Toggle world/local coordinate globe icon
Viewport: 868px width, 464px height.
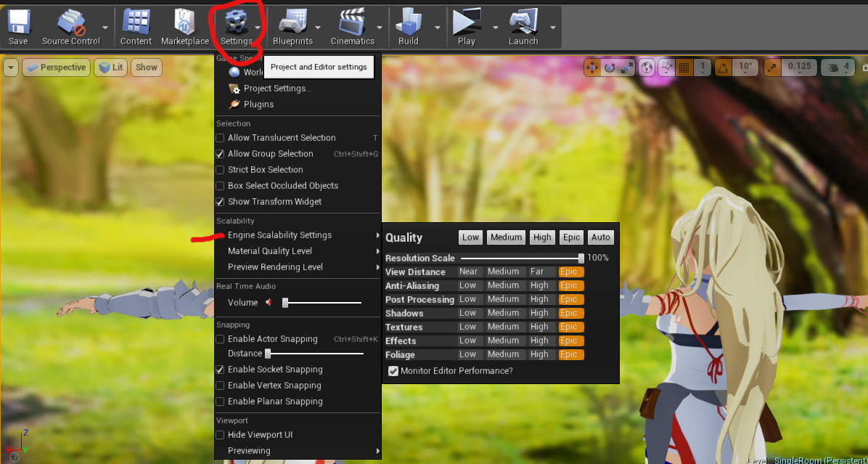pos(647,68)
